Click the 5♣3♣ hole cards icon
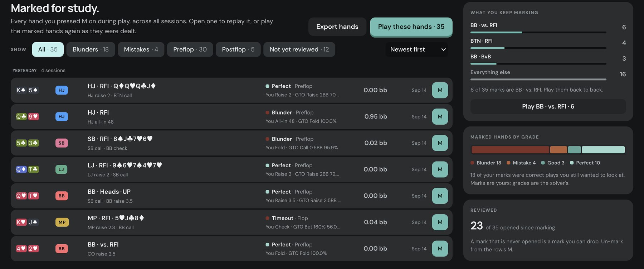Viewport: 644px width, 269px height. pos(27,143)
